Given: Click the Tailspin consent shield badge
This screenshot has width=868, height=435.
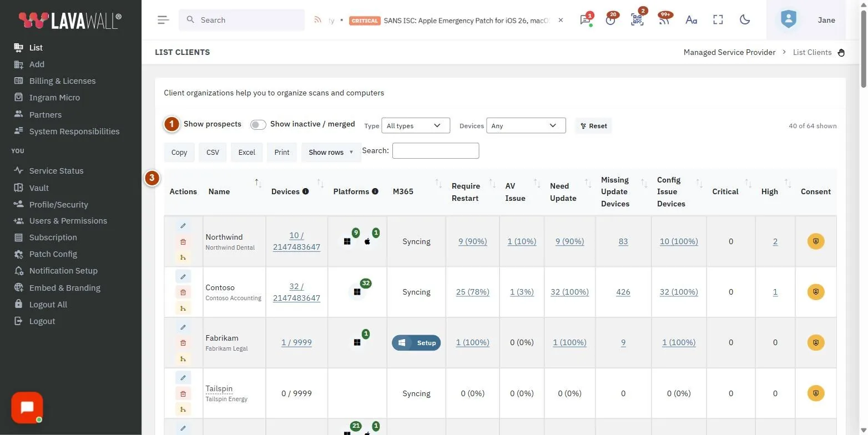Looking at the screenshot, I should pyautogui.click(x=815, y=393).
